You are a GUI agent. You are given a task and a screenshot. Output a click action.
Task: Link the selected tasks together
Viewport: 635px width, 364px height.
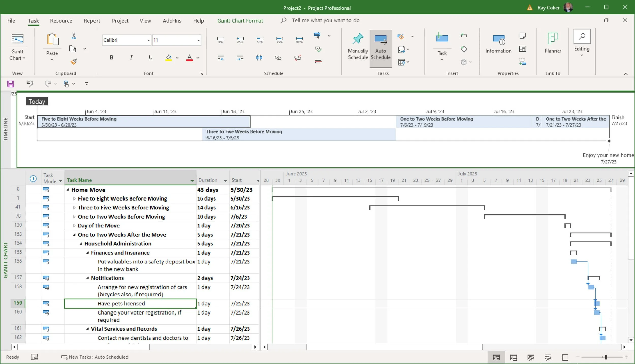[x=278, y=58]
